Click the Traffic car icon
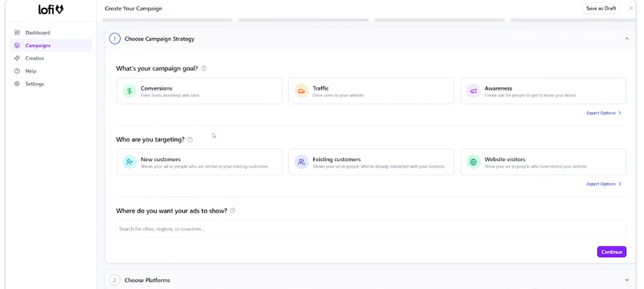This screenshot has height=289, width=644. coord(301,91)
